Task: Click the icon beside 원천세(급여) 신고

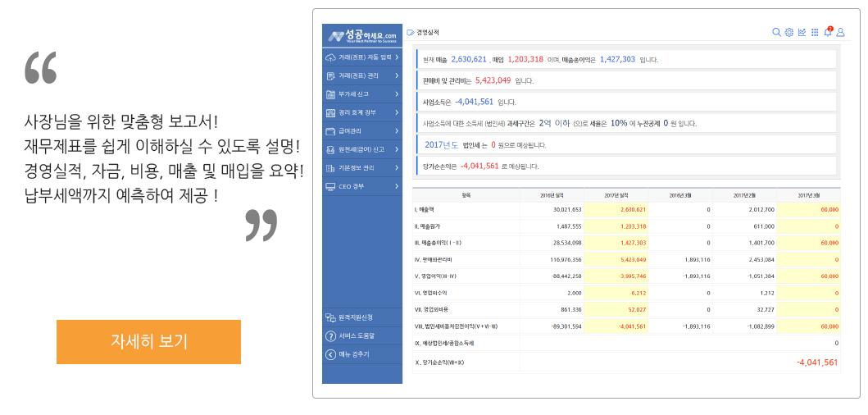Action: tap(330, 149)
